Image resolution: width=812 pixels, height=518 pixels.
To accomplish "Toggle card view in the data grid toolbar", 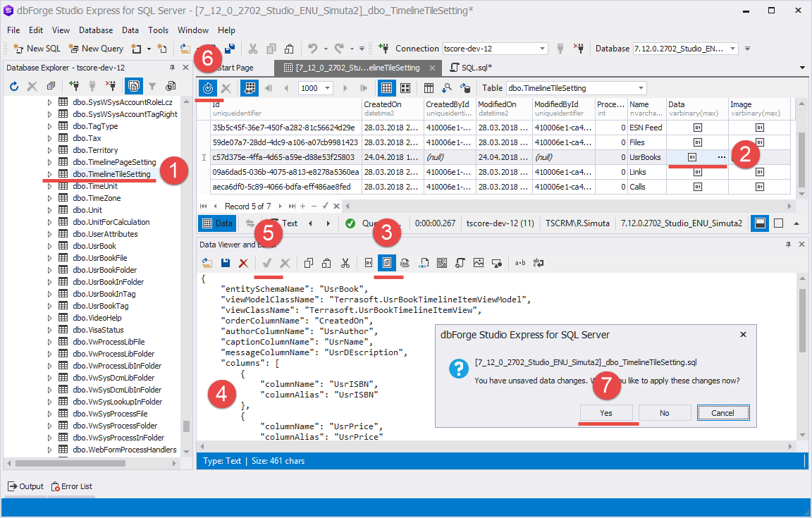I will pyautogui.click(x=405, y=88).
